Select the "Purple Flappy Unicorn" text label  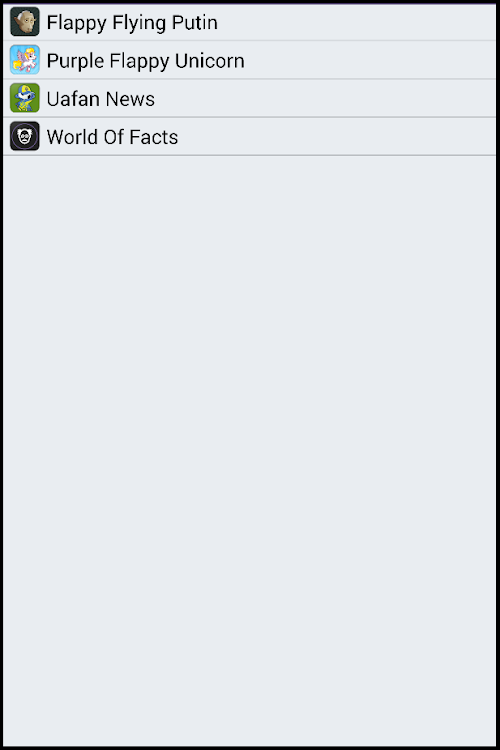click(x=145, y=61)
